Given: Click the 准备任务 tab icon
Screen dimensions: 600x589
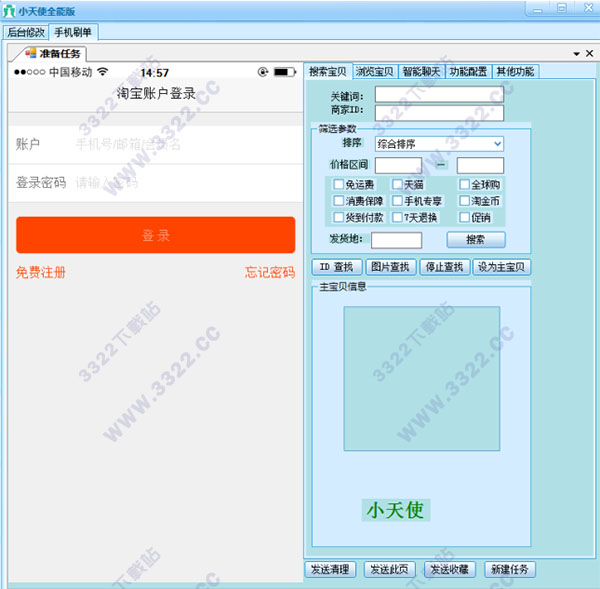Looking at the screenshot, I should point(31,52).
